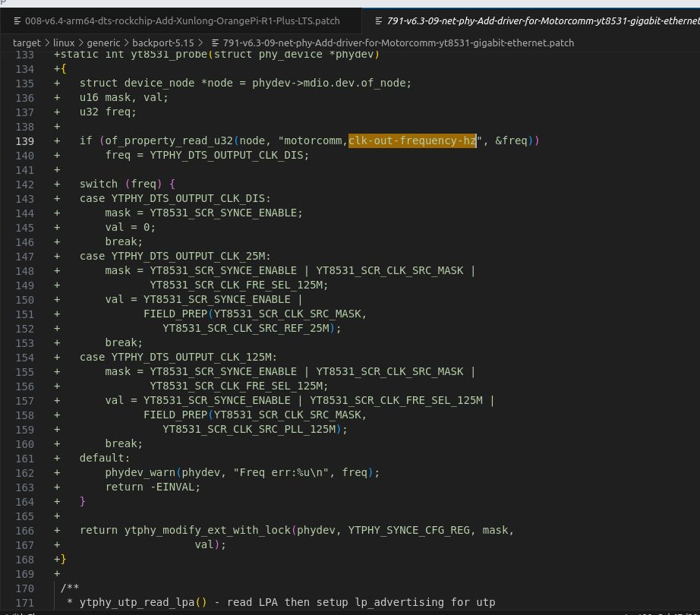Image resolution: width=700 pixels, height=615 pixels.
Task: Click the file icon in the breadcrumb path
Action: coord(216,43)
